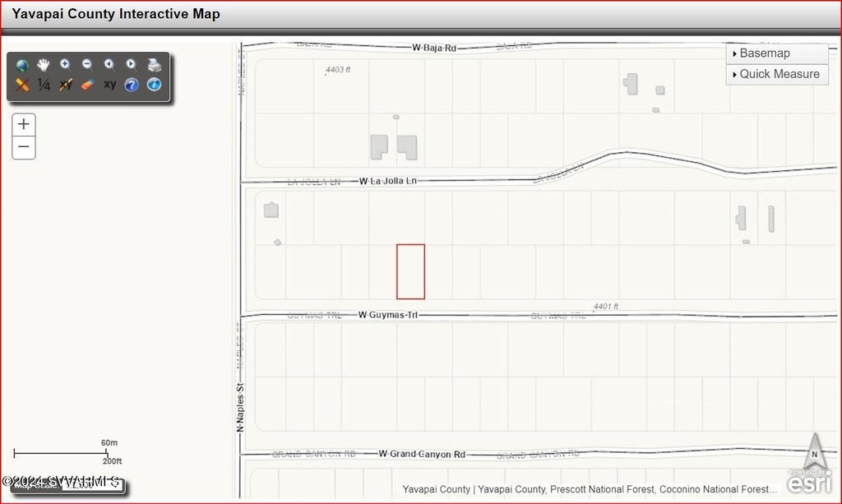Click the ¼ section tool icon
842x504 pixels.
tap(44, 85)
